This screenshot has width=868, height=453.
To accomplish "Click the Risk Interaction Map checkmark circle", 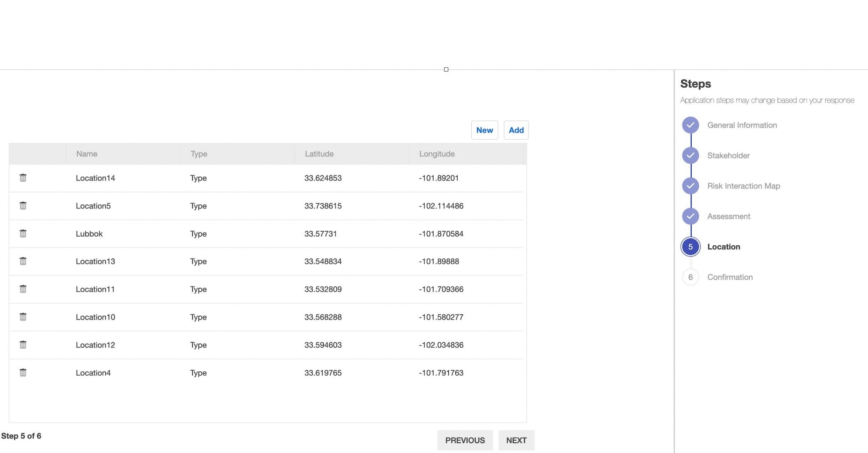I will (690, 186).
